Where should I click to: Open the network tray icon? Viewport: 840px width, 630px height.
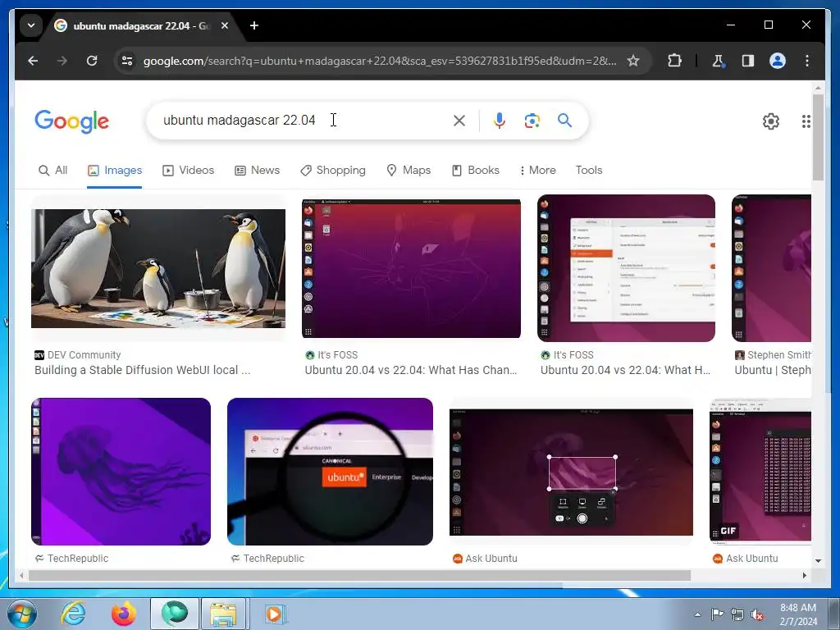click(x=737, y=614)
